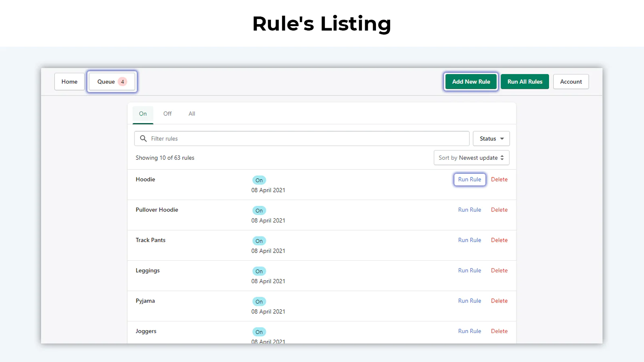The image size is (644, 362).
Task: Click the On status badge for Track Pants
Action: (259, 241)
